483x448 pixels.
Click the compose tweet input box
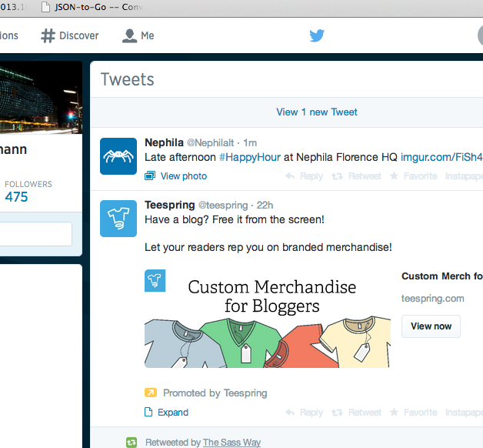coord(35,234)
